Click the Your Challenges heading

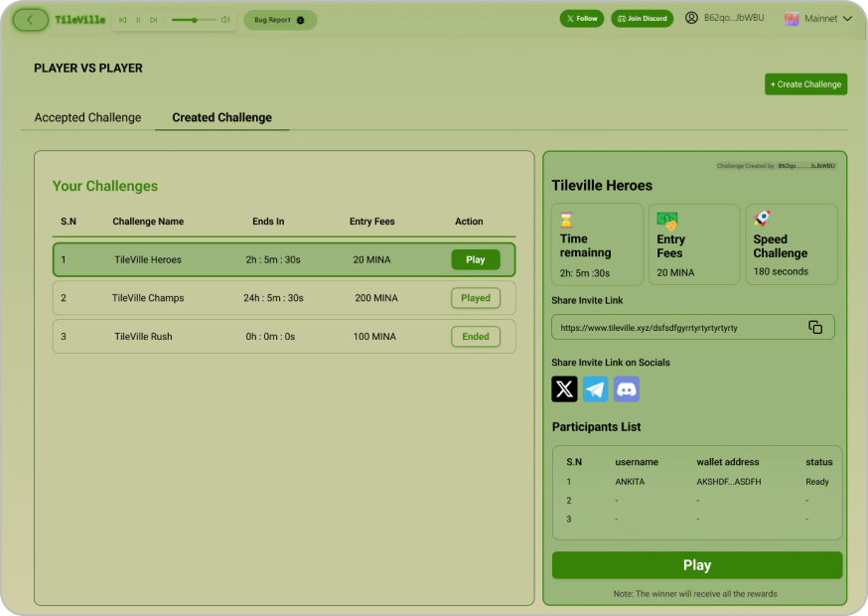[x=105, y=186]
